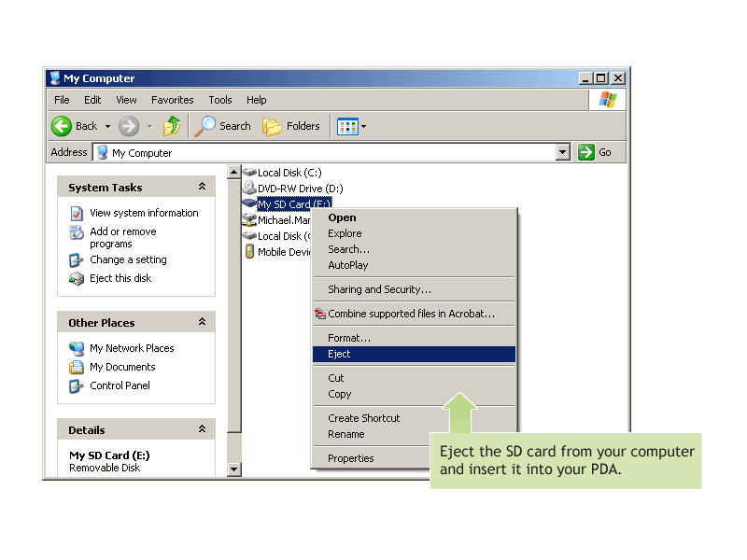Image resolution: width=747 pixels, height=560 pixels.
Task: Click the Forward arrow icon
Action: tap(129, 126)
